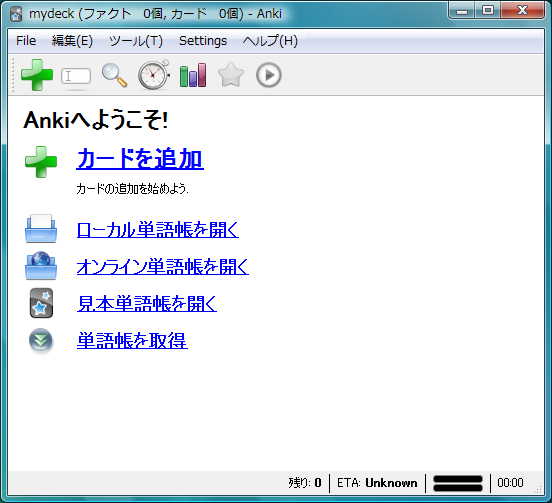Screen dimensions: 552x503
Task: Open the 編集(E) menu
Action: 72,41
